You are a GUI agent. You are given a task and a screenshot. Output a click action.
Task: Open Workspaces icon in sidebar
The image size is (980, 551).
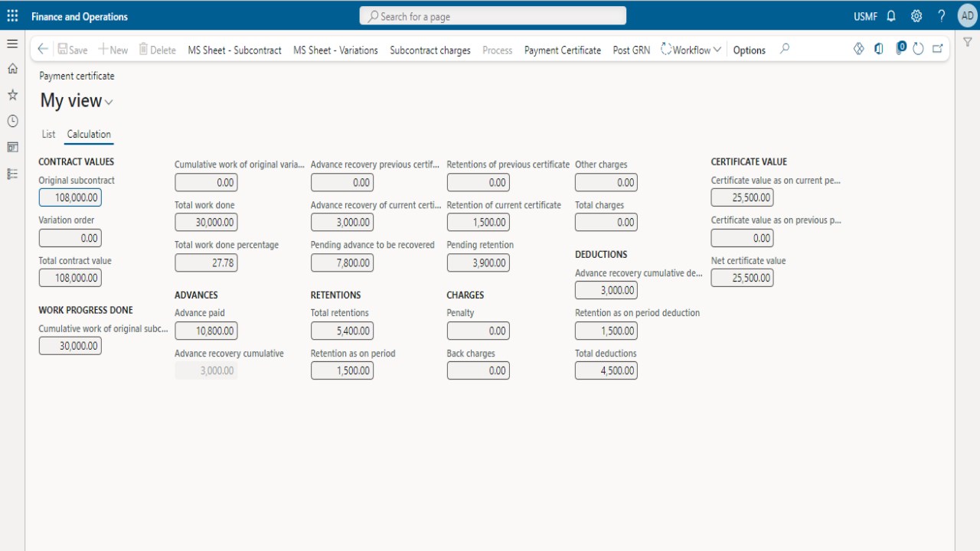(x=12, y=147)
